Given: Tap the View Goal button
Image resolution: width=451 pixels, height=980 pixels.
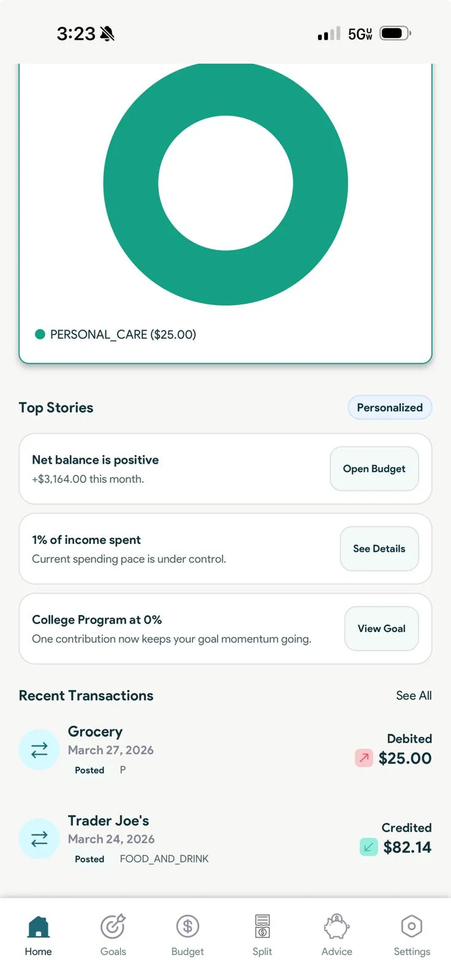Looking at the screenshot, I should pyautogui.click(x=381, y=628).
